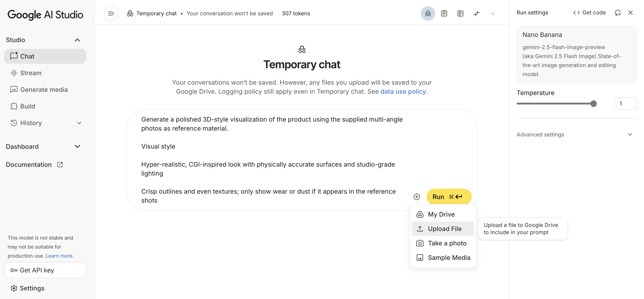644x299 pixels.
Task: Click the 307 tokens counter
Action: (296, 14)
